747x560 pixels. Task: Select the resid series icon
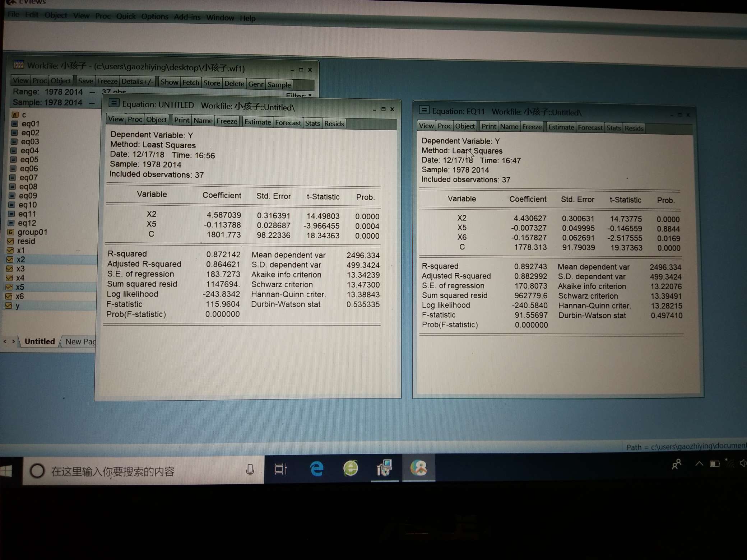(10, 241)
